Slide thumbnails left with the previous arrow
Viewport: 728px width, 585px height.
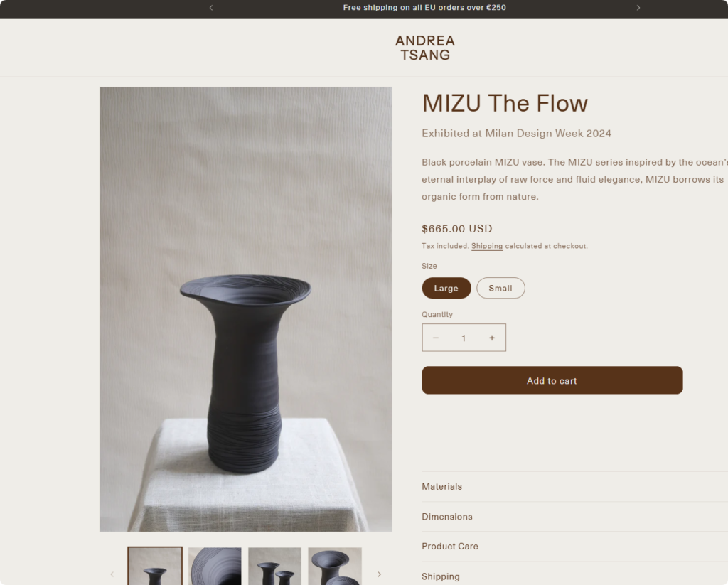click(112, 574)
